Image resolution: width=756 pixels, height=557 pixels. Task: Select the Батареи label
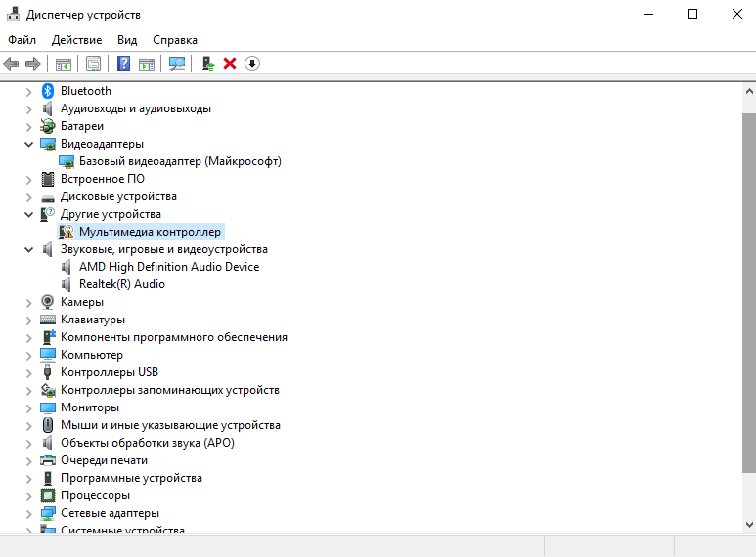pos(82,126)
